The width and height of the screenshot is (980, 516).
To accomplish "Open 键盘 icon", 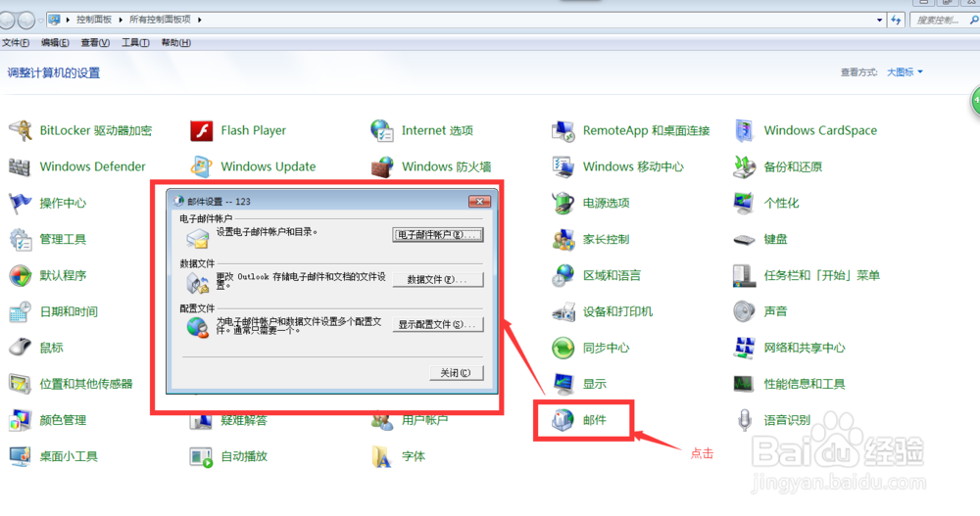I will [x=744, y=239].
